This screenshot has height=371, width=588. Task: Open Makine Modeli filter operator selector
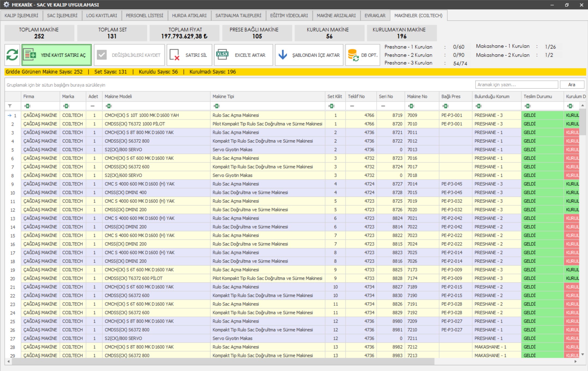pyautogui.click(x=109, y=106)
